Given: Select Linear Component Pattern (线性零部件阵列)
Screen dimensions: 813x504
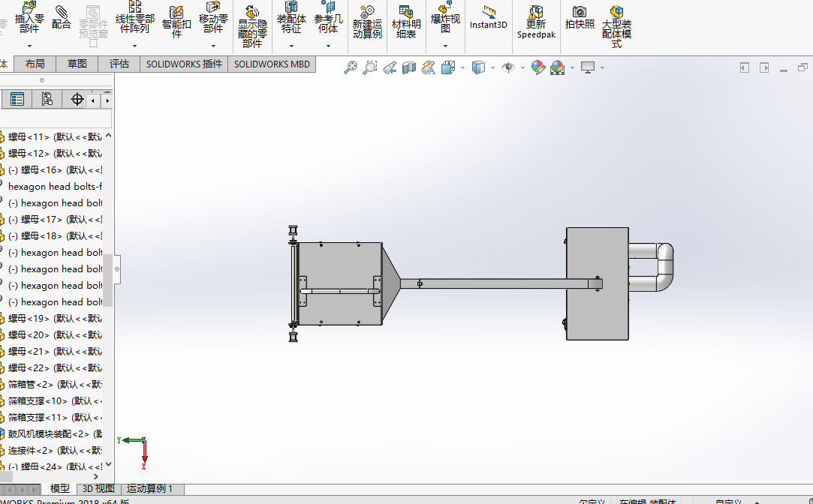Looking at the screenshot, I should point(135,18).
